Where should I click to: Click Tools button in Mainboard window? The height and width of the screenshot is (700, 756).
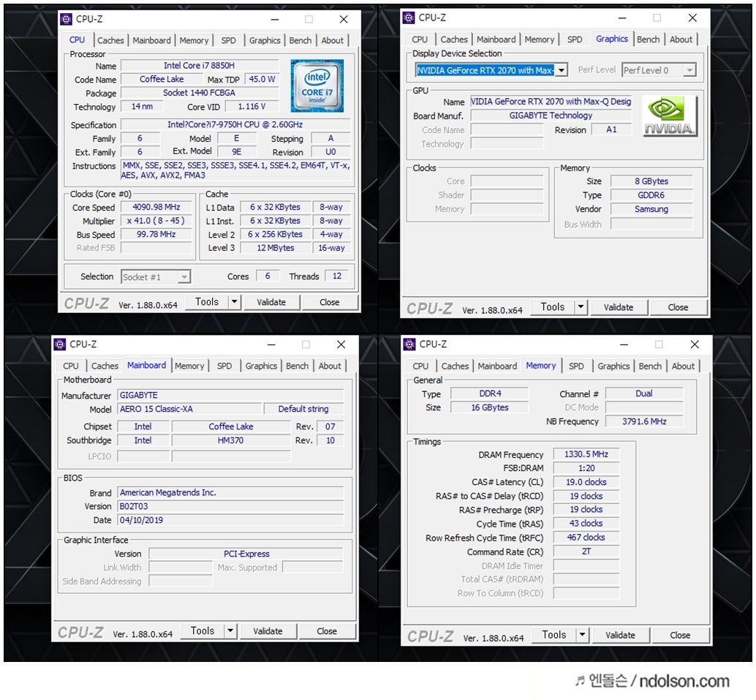[203, 631]
